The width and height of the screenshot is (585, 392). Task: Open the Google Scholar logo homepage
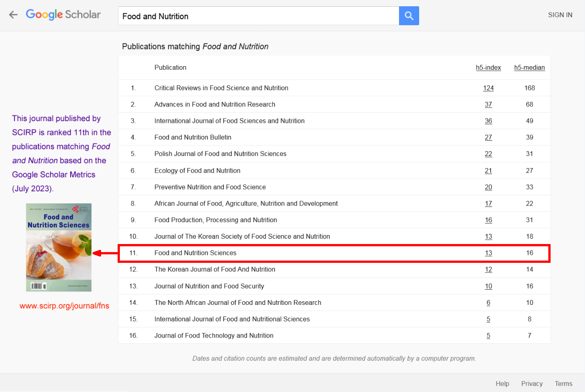(x=63, y=15)
